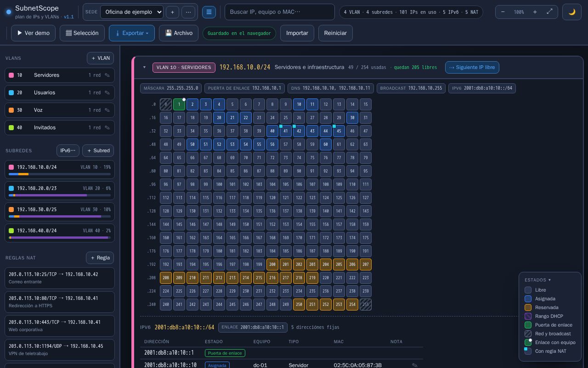
Task: Click the fullscreen expand icon
Action: pyautogui.click(x=549, y=12)
